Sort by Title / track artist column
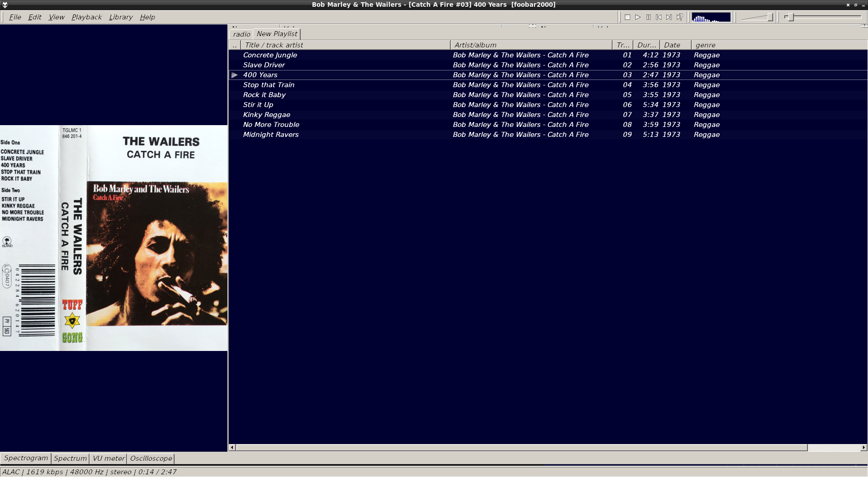The image size is (868, 477). tap(345, 45)
